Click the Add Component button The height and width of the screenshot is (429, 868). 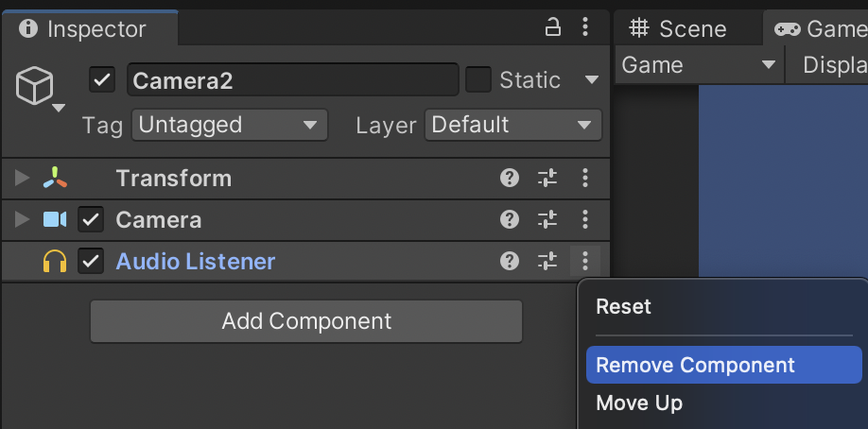click(x=306, y=321)
